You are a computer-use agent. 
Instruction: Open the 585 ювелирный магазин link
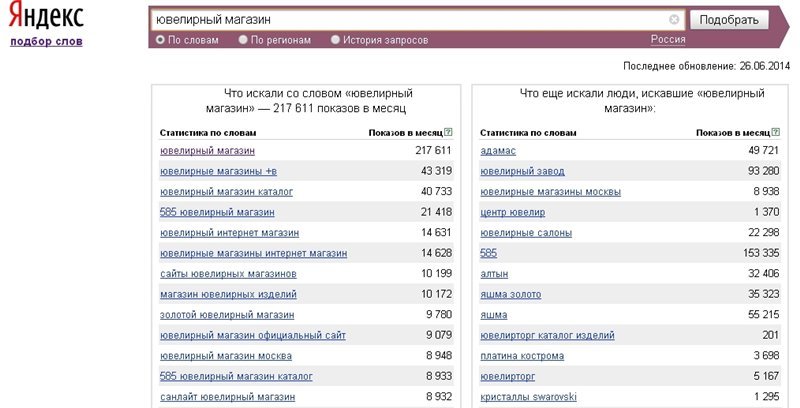[217, 212]
